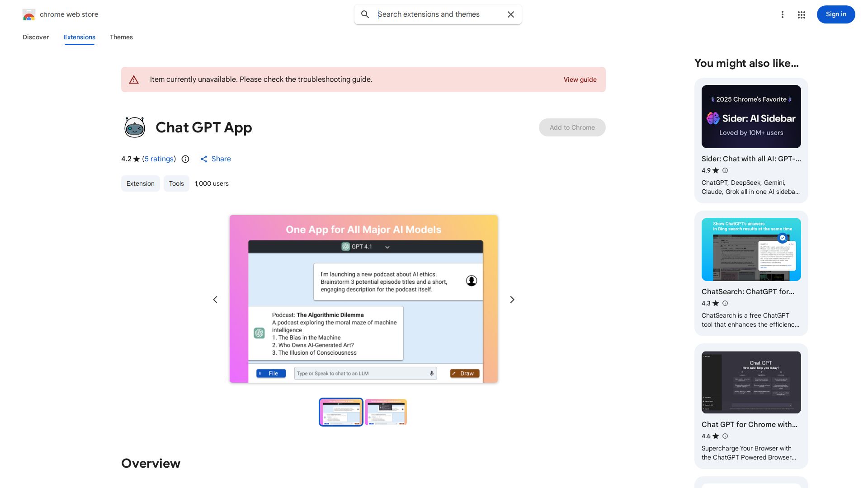This screenshot has height=488, width=868.
Task: Sign in to the Chrome Web Store
Action: (x=835, y=14)
